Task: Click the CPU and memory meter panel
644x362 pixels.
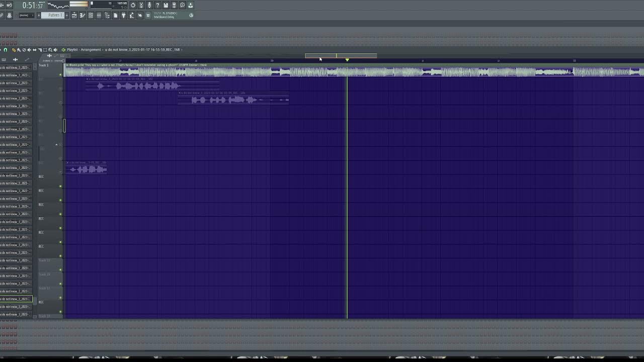Action: pos(109,5)
